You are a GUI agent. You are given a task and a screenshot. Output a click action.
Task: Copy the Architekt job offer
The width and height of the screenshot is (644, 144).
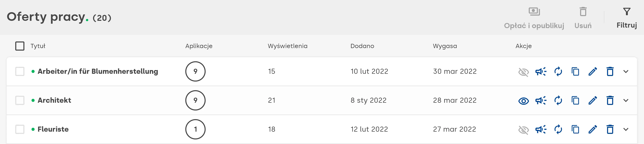pyautogui.click(x=575, y=101)
